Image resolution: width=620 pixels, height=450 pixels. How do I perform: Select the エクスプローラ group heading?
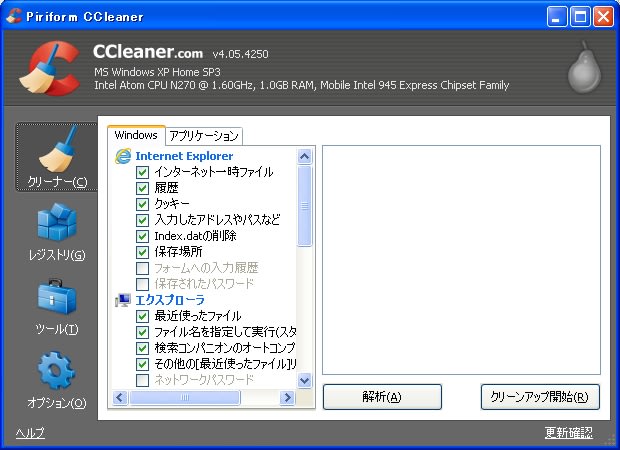click(x=170, y=300)
